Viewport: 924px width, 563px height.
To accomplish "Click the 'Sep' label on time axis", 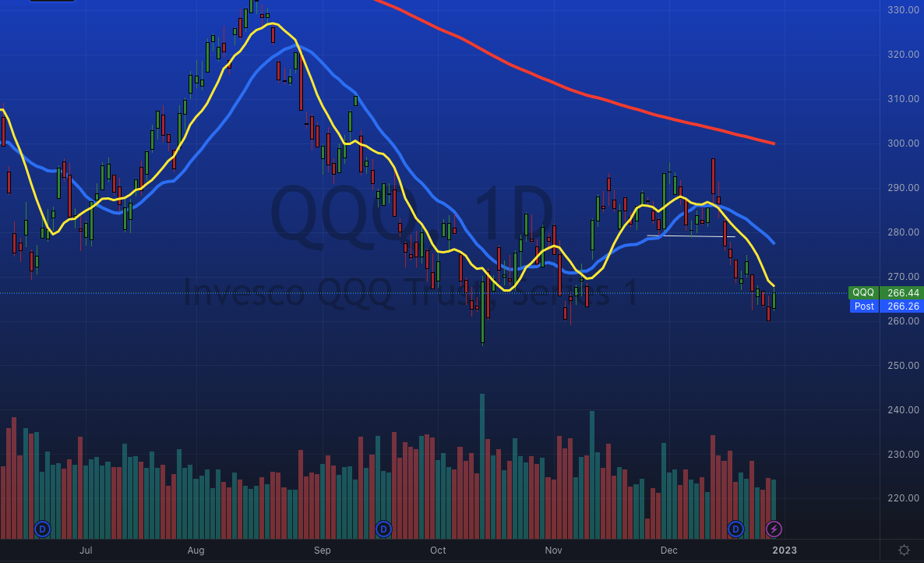I will 323,550.
